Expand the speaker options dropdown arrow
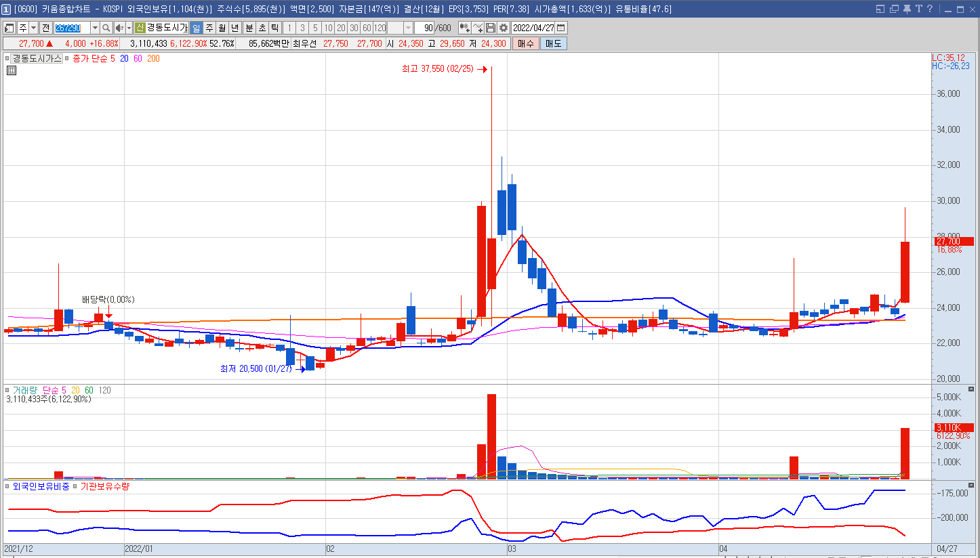Screen dimensions: 980x558 click(x=129, y=28)
